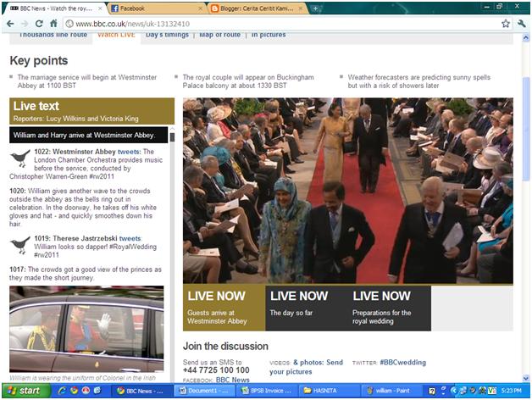
Task: Click the help icon in the system tray
Action: pos(431,391)
